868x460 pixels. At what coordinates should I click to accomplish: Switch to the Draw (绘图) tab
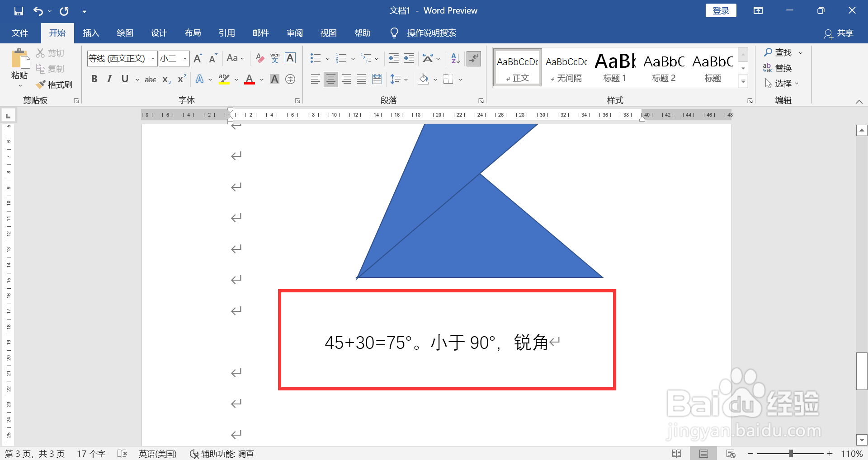pyautogui.click(x=125, y=33)
